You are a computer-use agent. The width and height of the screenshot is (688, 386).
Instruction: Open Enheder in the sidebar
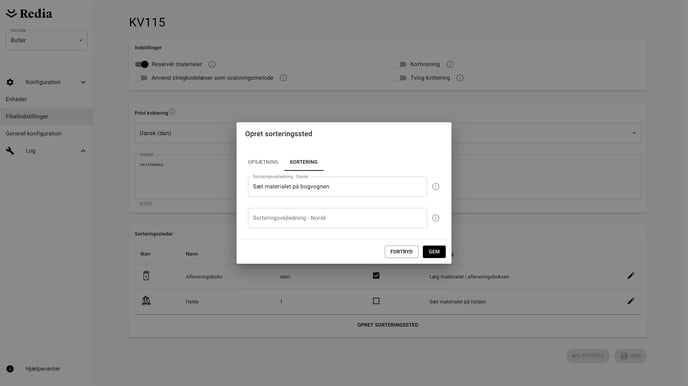[16, 99]
